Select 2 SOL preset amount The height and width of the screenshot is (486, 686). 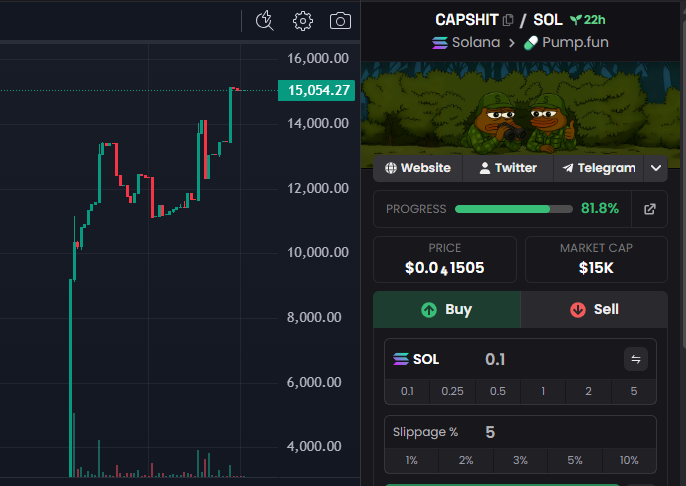click(x=588, y=391)
